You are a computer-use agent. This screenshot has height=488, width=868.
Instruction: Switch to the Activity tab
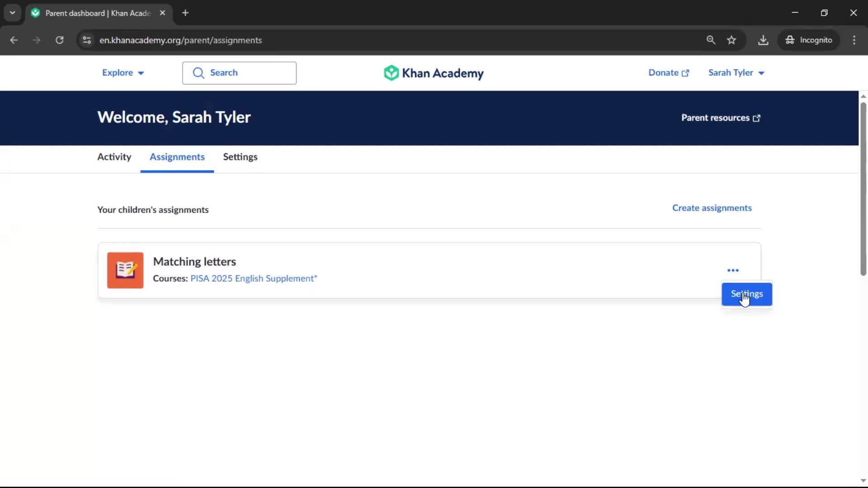point(114,157)
